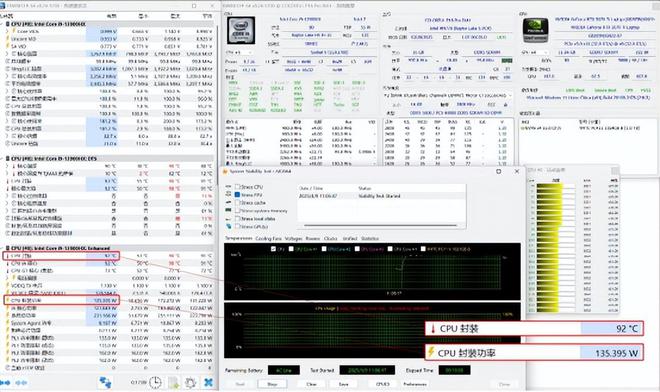Viewport: 660px width, 392px height.
Task: Switch to the Unified tab
Action: tap(349, 238)
